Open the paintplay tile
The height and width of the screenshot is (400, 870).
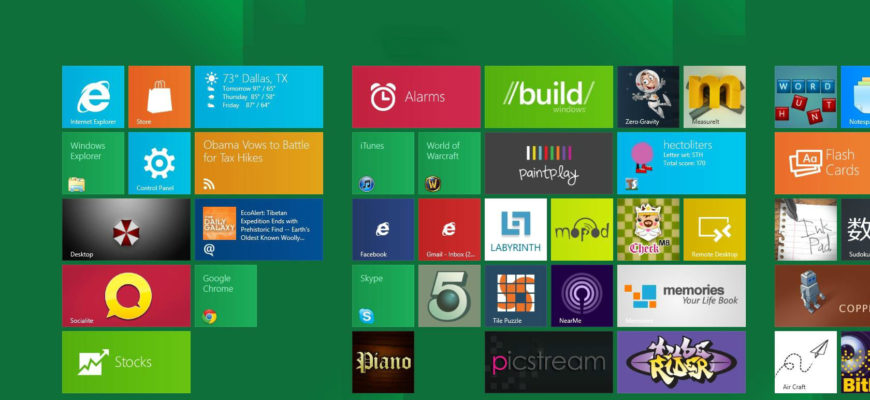point(549,163)
